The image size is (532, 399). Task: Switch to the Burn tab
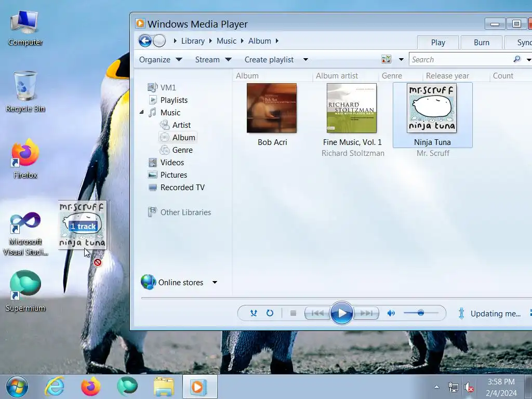coord(482,43)
